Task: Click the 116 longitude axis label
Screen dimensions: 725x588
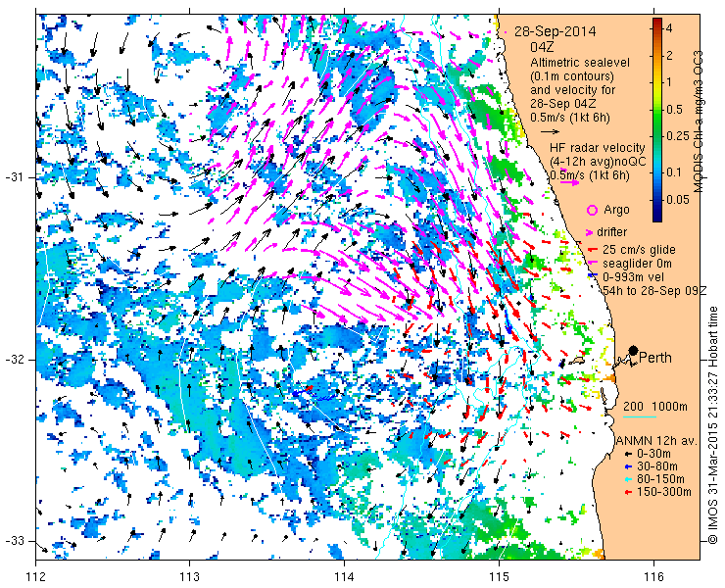Action: 653,577
